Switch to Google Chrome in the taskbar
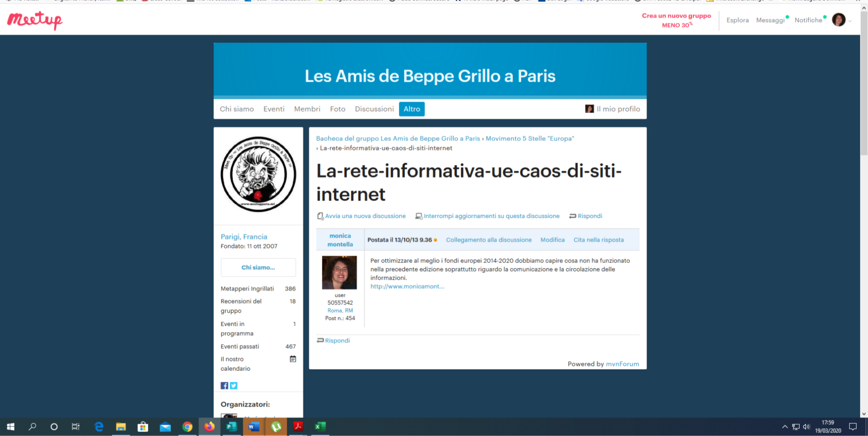The image size is (868, 436). 187,426
